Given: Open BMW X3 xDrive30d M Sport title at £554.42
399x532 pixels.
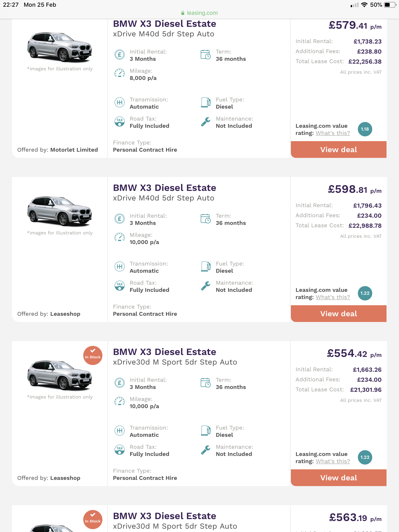Looking at the screenshot, I should point(165,352).
